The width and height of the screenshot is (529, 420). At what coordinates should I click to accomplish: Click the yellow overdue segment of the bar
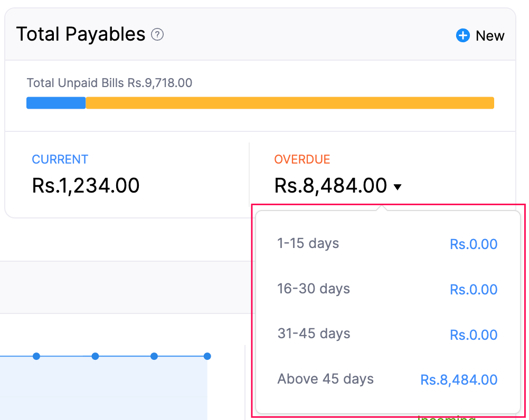289,103
